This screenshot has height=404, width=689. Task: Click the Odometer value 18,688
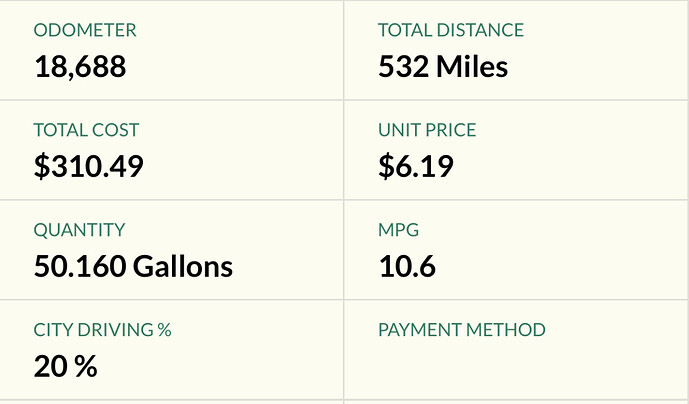[80, 67]
